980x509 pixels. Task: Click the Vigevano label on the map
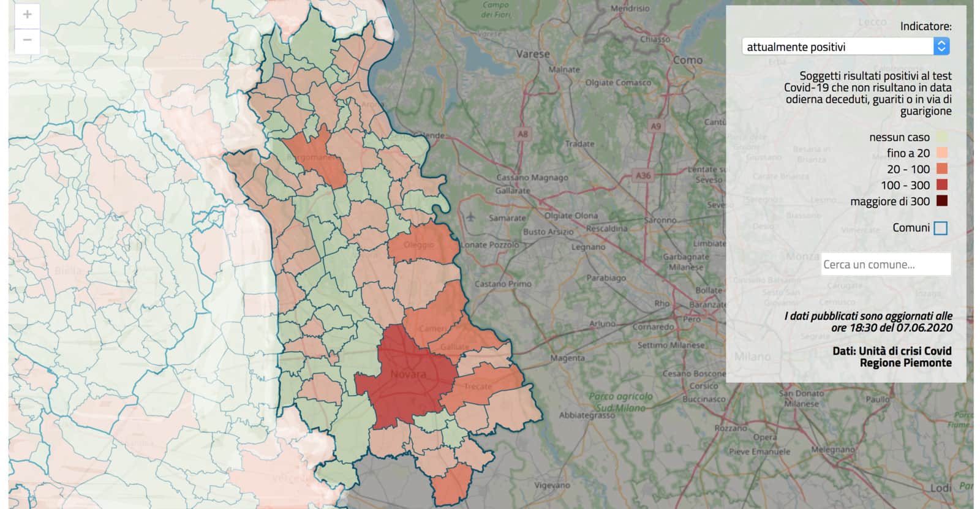[552, 485]
